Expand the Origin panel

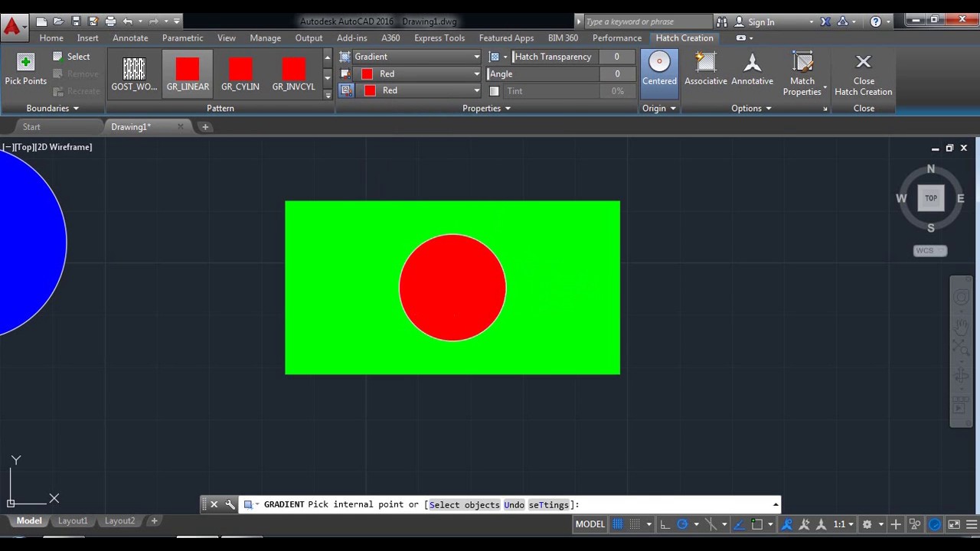tap(659, 109)
